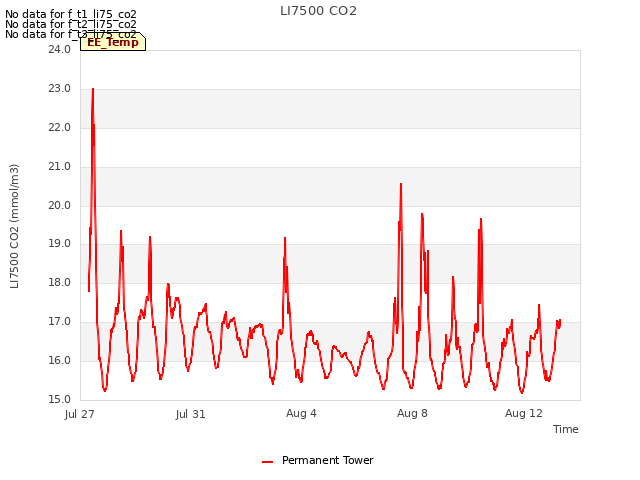Click the 23.0 peak of the red curve
640x480 pixels.
(93, 89)
